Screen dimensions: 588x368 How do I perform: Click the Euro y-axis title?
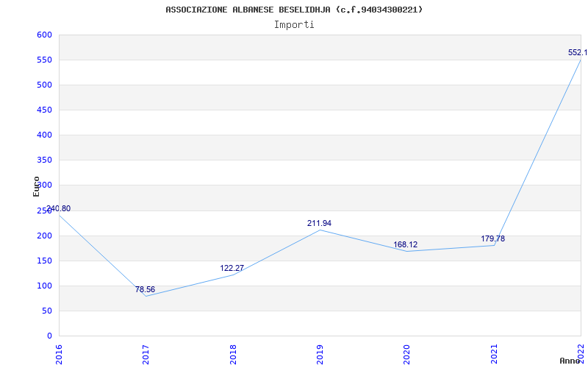pos(36,186)
